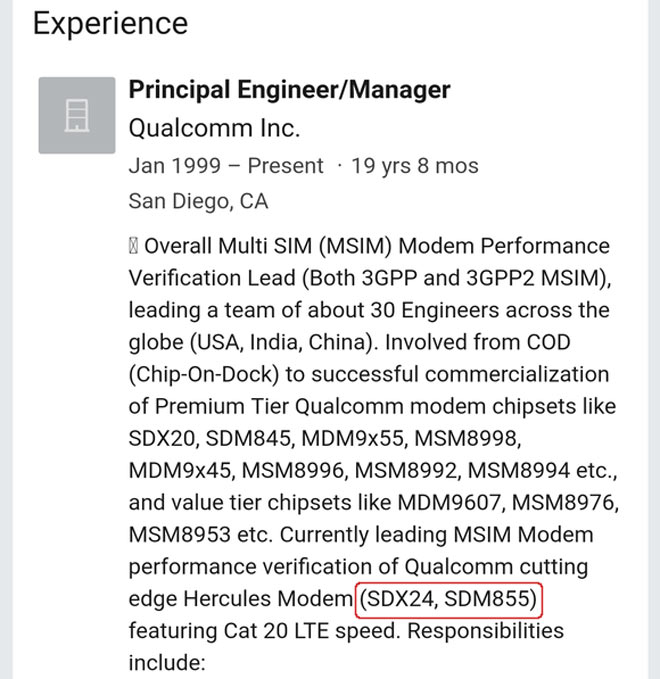Open the Qualcomm Inc. company name
Image resolution: width=660 pixels, height=679 pixels.
tap(214, 128)
